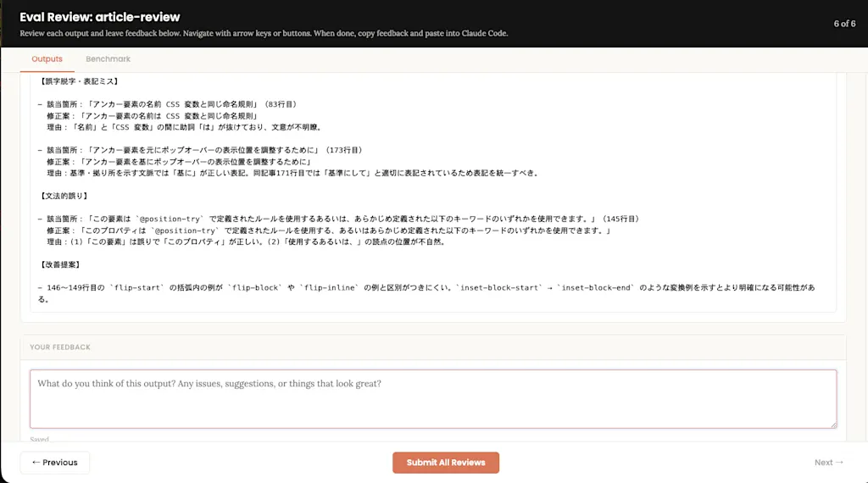This screenshot has height=483, width=868.
Task: Open the Benchmark tab
Action: click(108, 59)
